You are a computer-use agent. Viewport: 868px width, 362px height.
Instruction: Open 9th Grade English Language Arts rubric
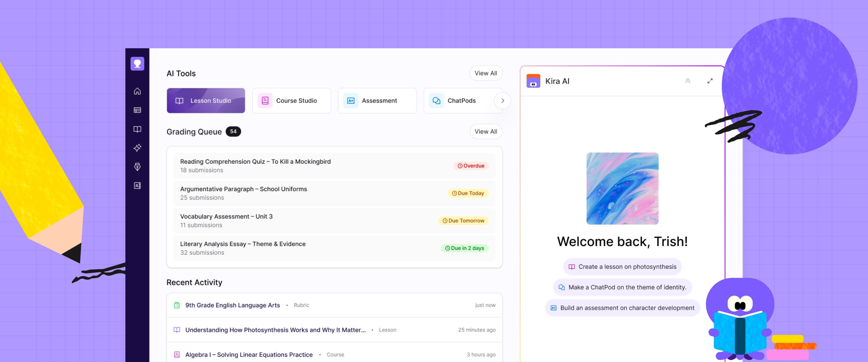point(232,305)
